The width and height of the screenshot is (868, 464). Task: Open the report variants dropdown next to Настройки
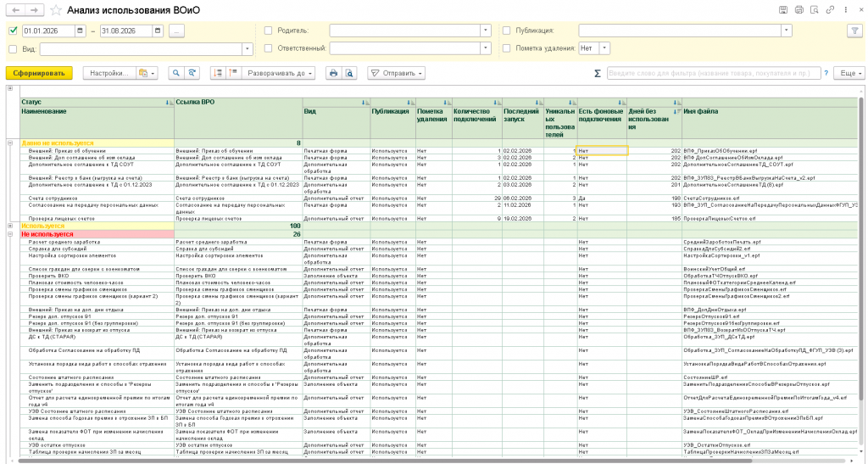tap(147, 73)
